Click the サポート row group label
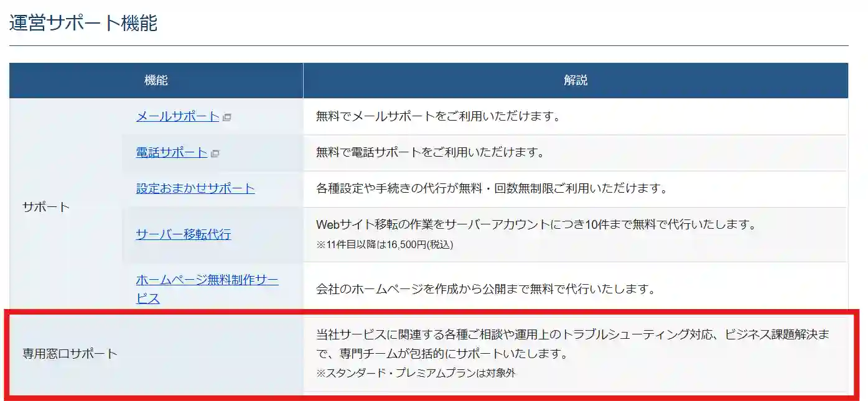The width and height of the screenshot is (868, 401). point(46,207)
